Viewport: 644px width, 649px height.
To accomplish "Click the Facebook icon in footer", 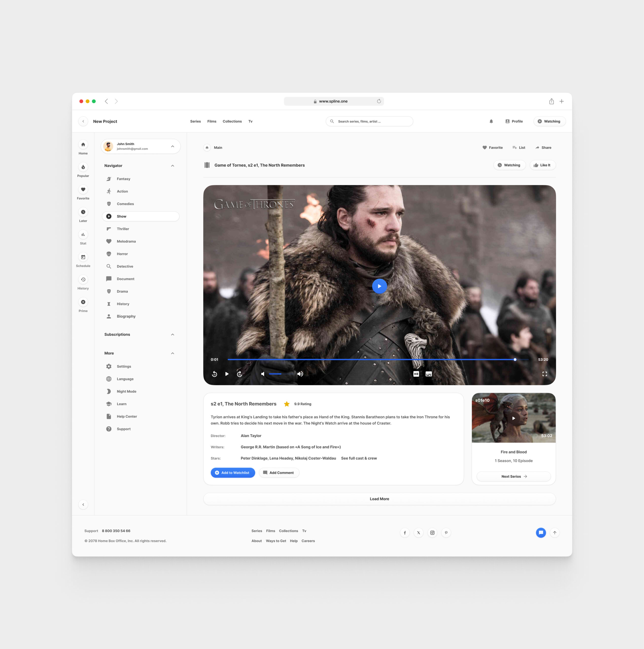I will 405,532.
